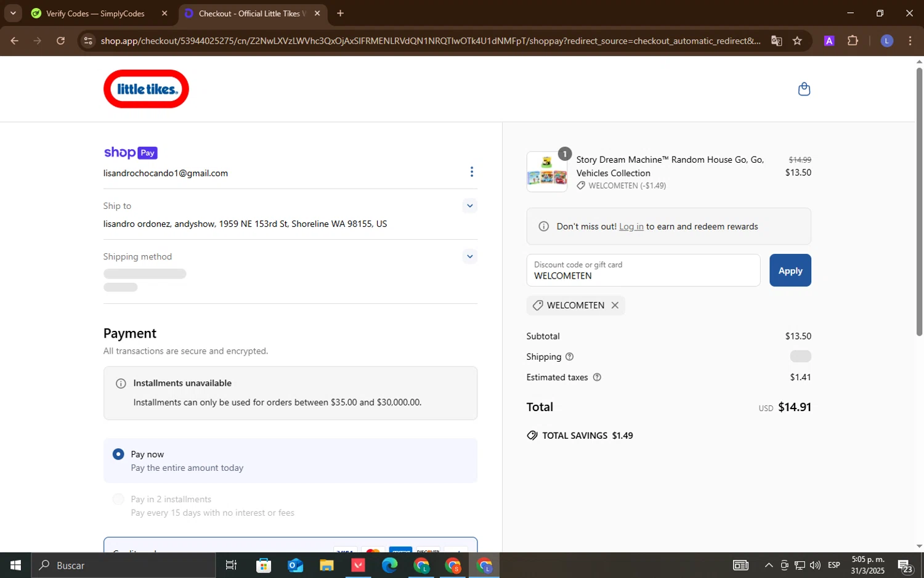Click the TOTAL SAVINGS $1.49 text
Screen dimensions: 924x578
(588, 436)
